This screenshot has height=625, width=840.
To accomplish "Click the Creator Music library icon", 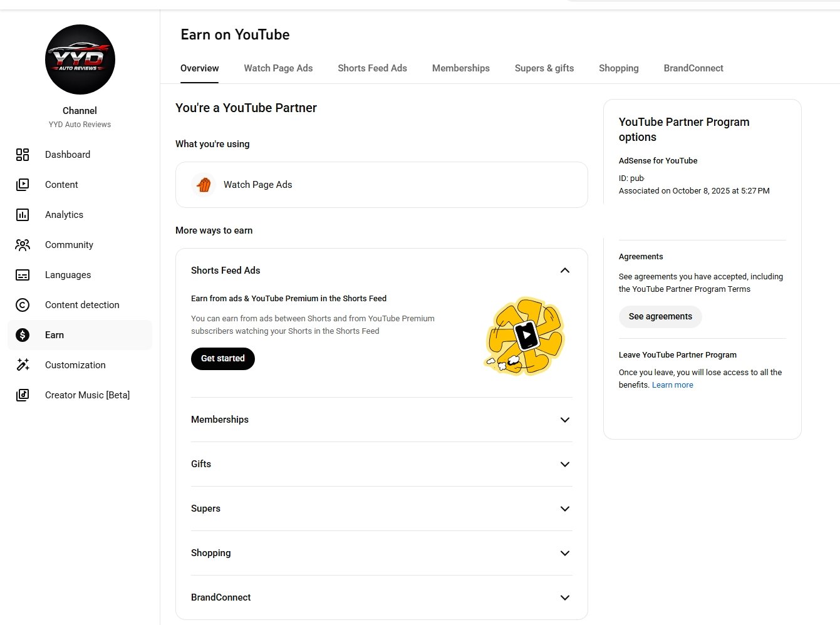I will tap(23, 395).
